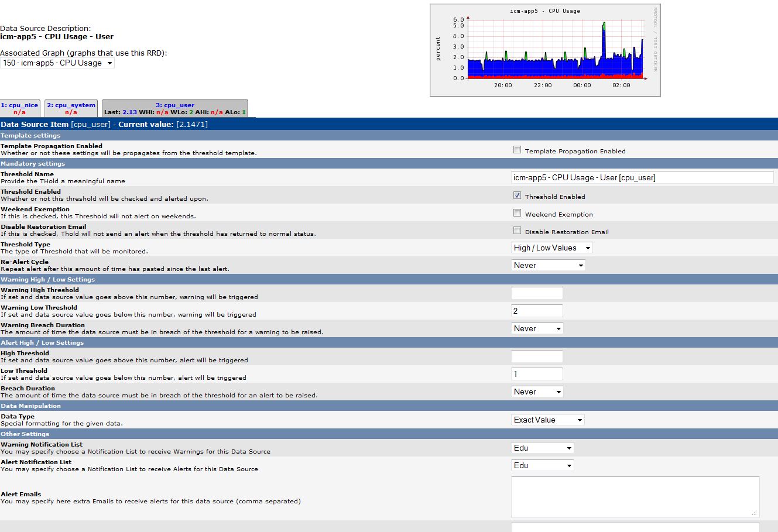778x532 pixels.
Task: Click the 'Alert Notification List' label
Action: click(x=36, y=462)
